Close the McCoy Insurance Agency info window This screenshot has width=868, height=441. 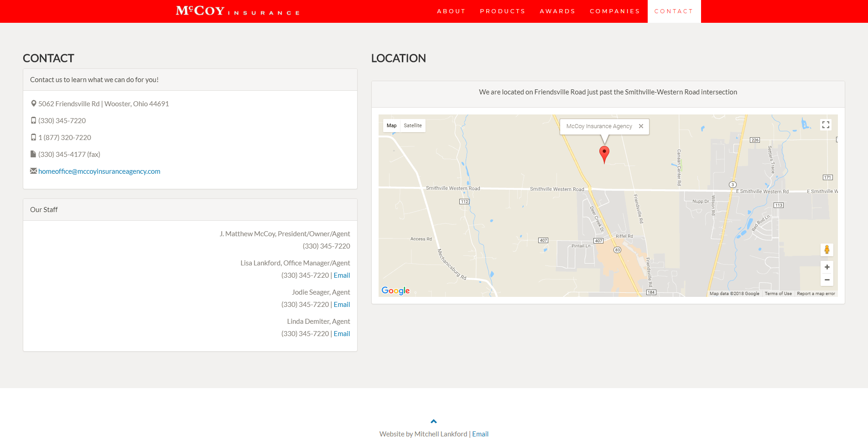click(x=641, y=126)
